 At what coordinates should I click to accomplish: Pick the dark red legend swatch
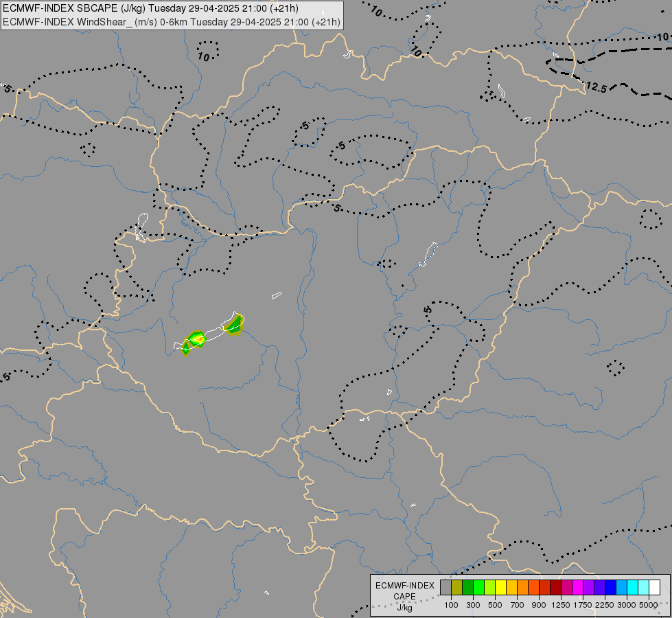[555, 588]
